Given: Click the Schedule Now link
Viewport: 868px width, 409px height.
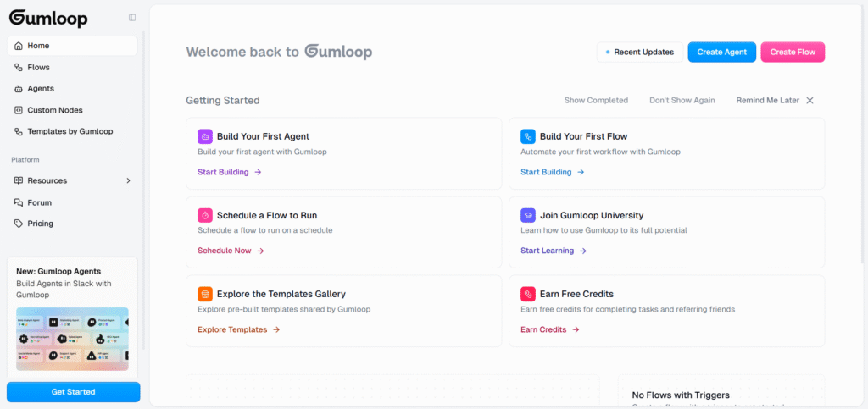Looking at the screenshot, I should pos(224,251).
